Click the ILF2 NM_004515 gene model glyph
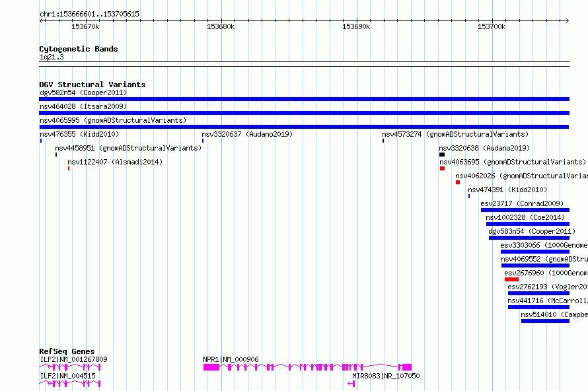The image size is (588, 391). (70, 384)
